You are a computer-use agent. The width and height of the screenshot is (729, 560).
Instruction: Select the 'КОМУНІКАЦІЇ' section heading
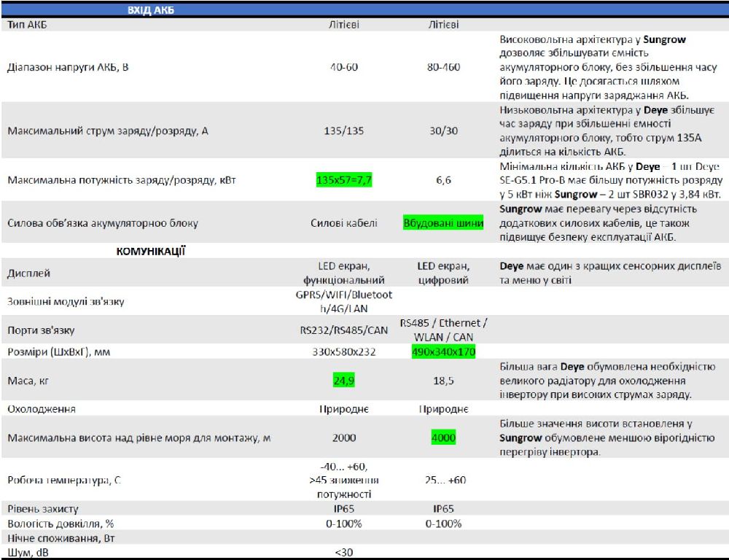point(151,251)
